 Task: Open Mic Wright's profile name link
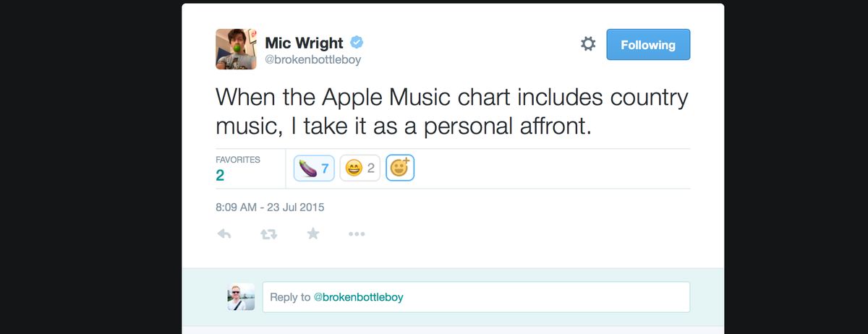tap(305, 43)
